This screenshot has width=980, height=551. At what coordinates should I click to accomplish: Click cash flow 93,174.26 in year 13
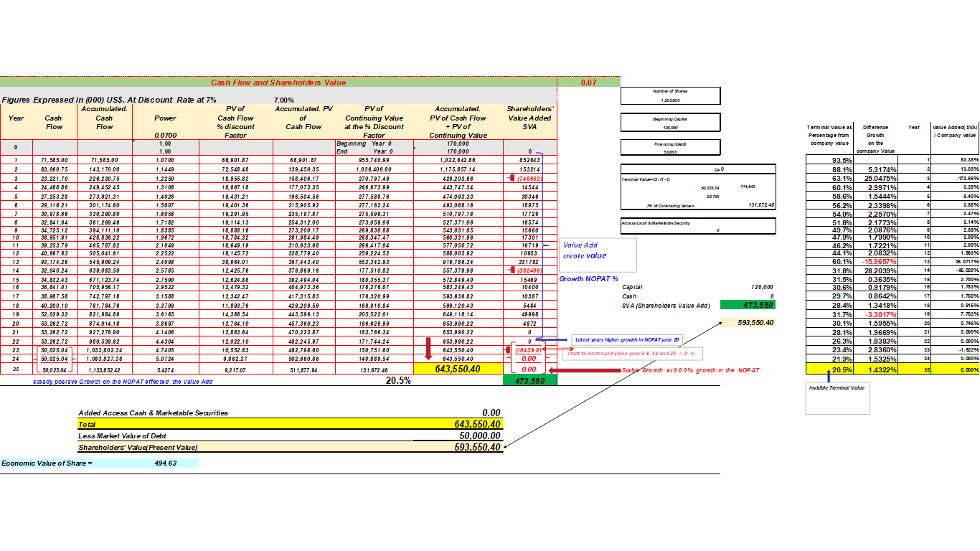click(55, 263)
